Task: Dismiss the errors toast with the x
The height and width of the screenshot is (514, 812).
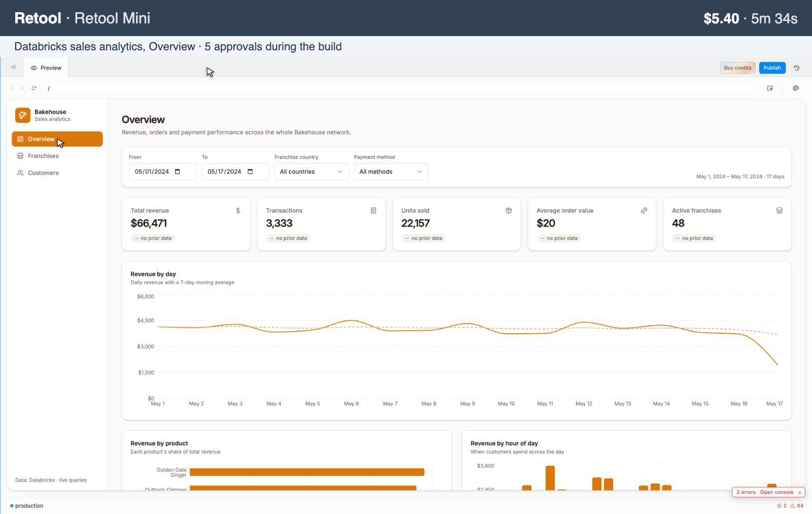Action: [x=799, y=493]
